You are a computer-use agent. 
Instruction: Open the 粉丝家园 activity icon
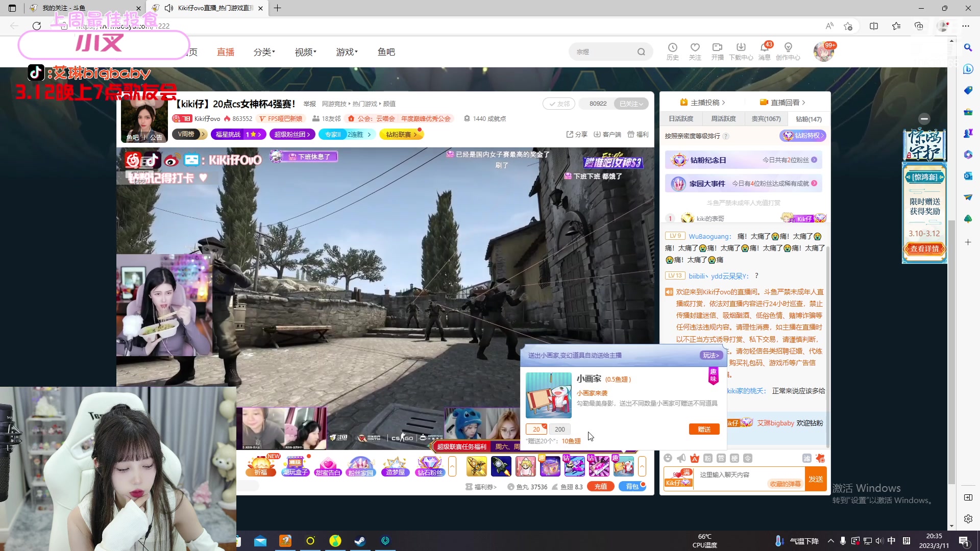(x=361, y=466)
